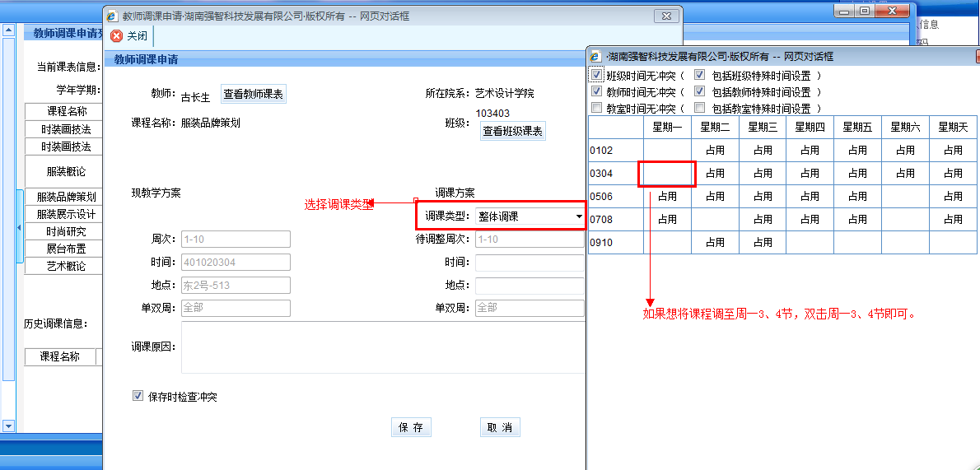Select 艺术概论 course row
Viewport: 980px width, 470px height.
(64, 266)
